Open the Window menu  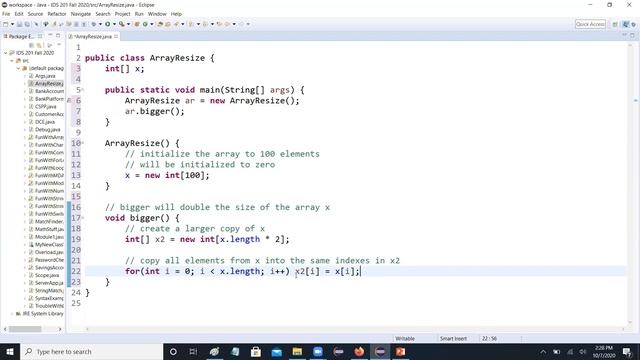click(x=157, y=14)
